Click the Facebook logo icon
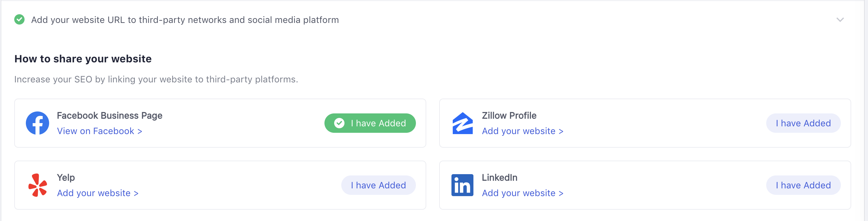Image resolution: width=868 pixels, height=221 pixels. click(37, 123)
